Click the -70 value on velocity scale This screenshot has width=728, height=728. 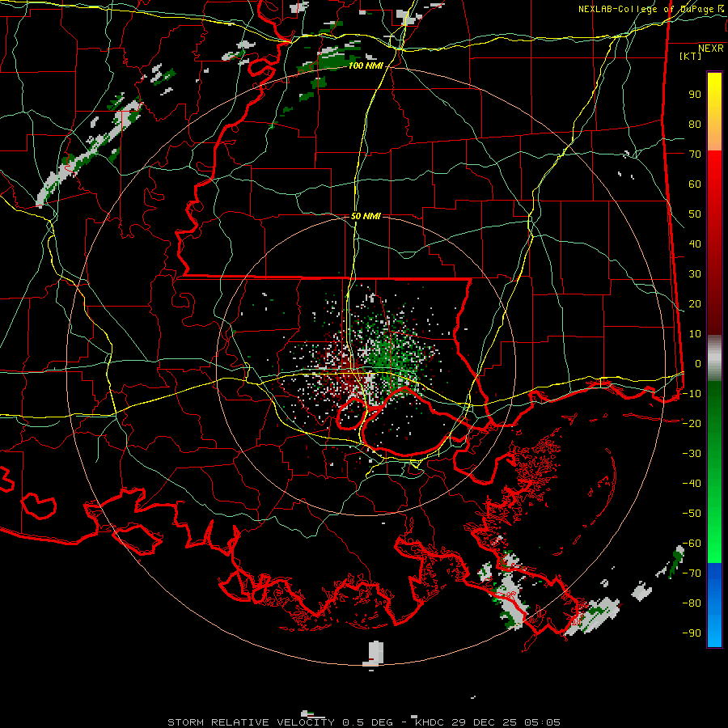[692, 574]
